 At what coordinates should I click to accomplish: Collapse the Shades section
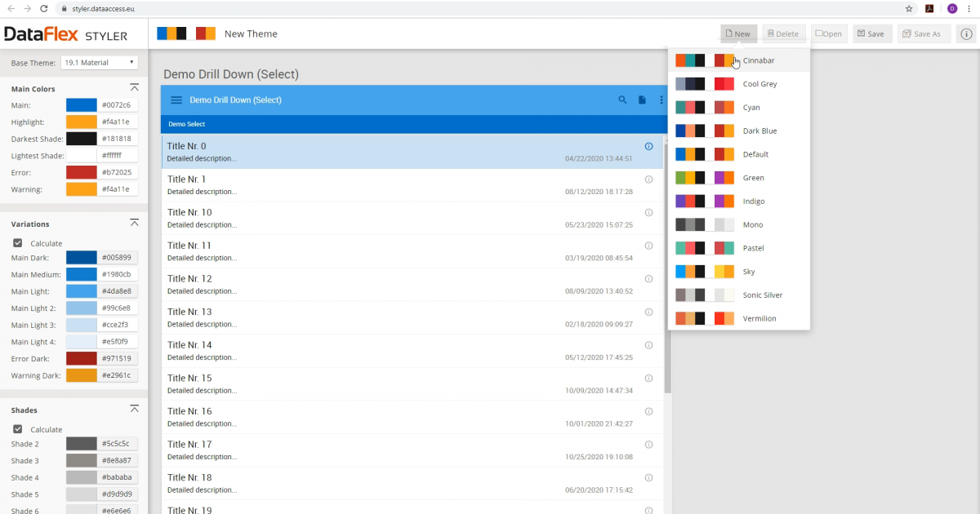134,409
